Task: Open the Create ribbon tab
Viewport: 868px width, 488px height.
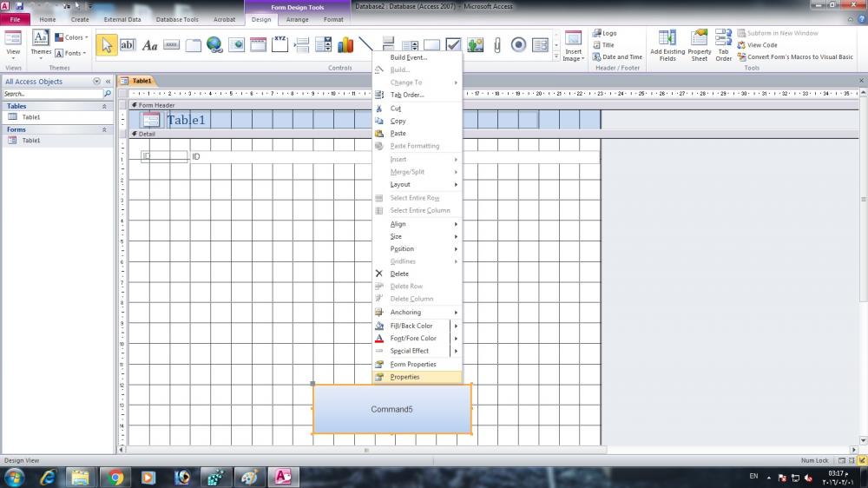Action: [x=80, y=19]
